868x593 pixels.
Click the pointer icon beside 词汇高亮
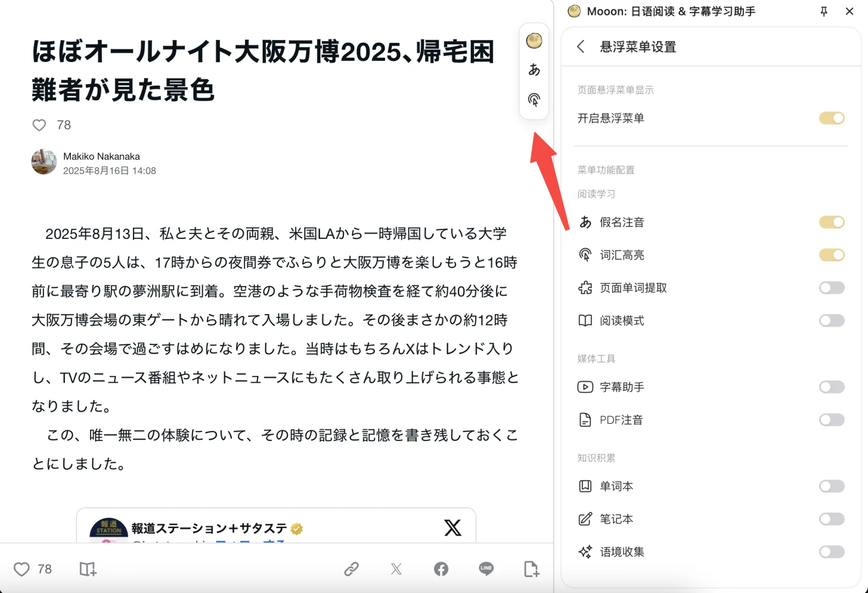(586, 255)
